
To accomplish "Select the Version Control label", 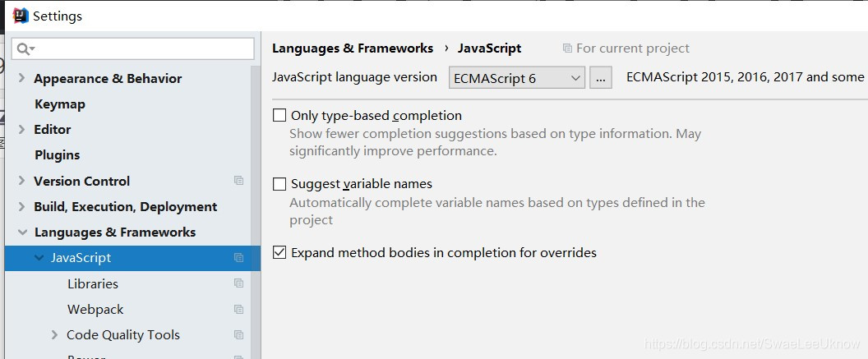I will click(81, 181).
